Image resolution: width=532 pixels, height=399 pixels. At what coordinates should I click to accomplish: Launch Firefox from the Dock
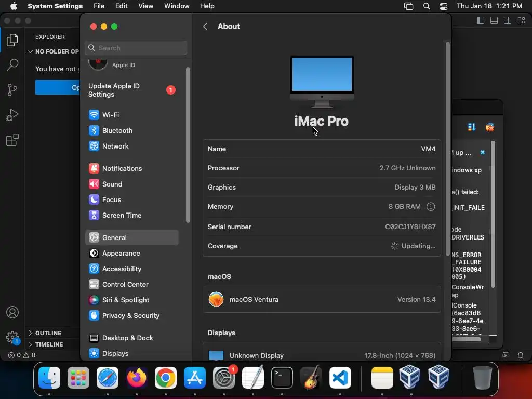(x=137, y=377)
